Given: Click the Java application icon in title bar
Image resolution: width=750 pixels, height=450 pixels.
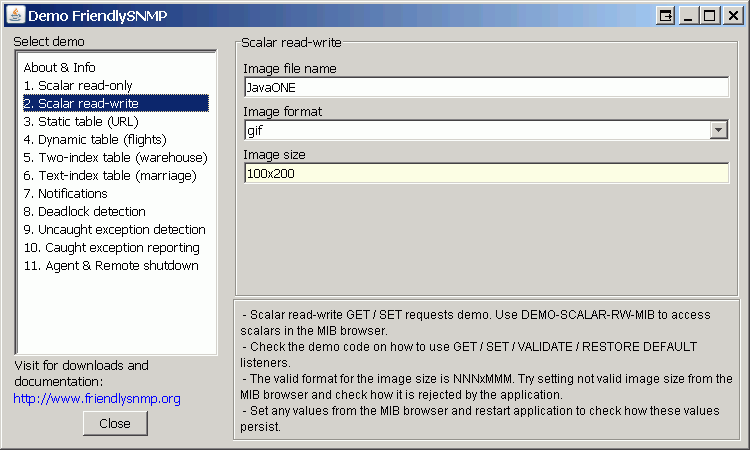Looking at the screenshot, I should tap(15, 15).
